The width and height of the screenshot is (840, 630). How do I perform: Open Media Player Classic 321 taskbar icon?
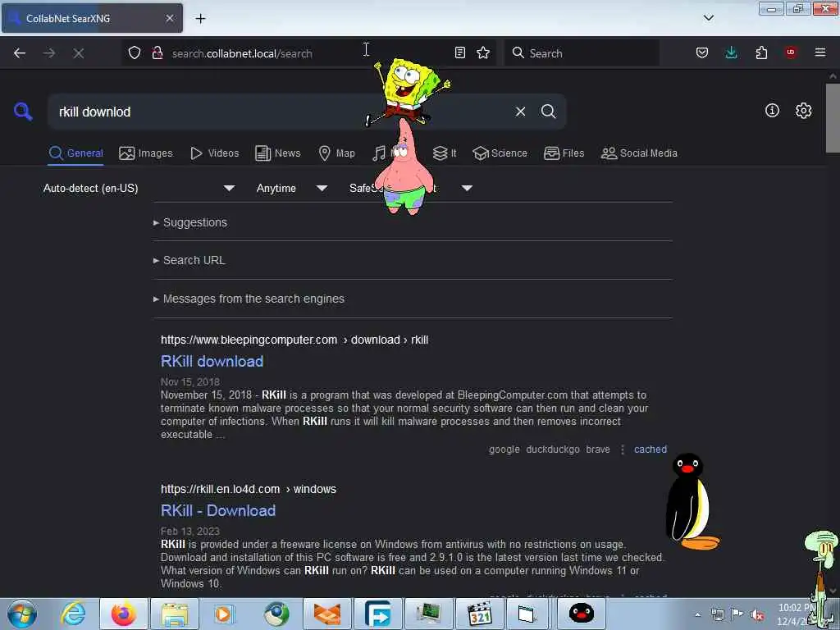(x=479, y=614)
